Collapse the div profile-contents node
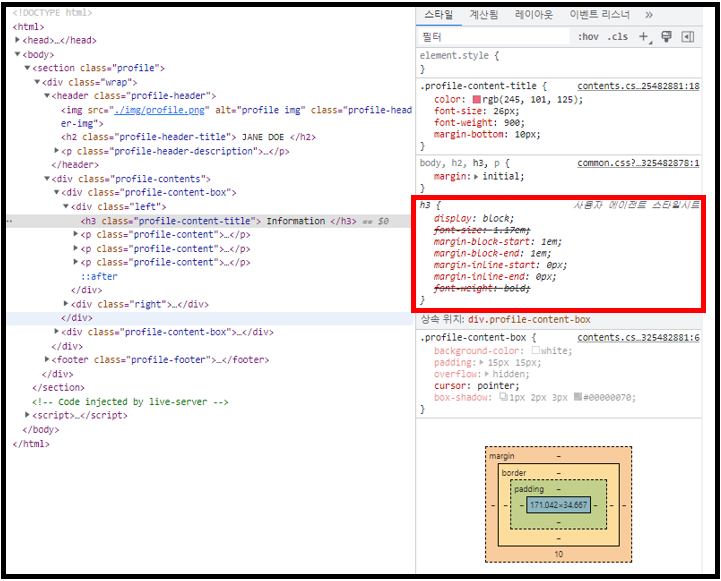The width and height of the screenshot is (721, 581). 47,178
